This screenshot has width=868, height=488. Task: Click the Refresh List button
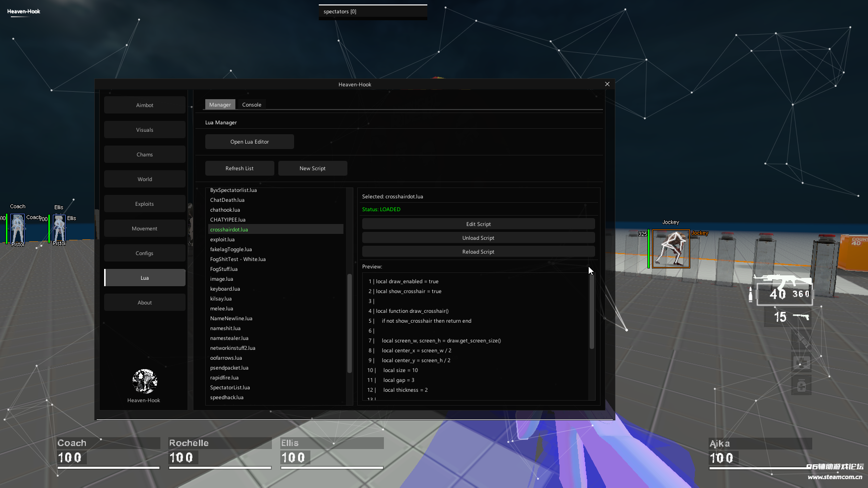[239, 168]
